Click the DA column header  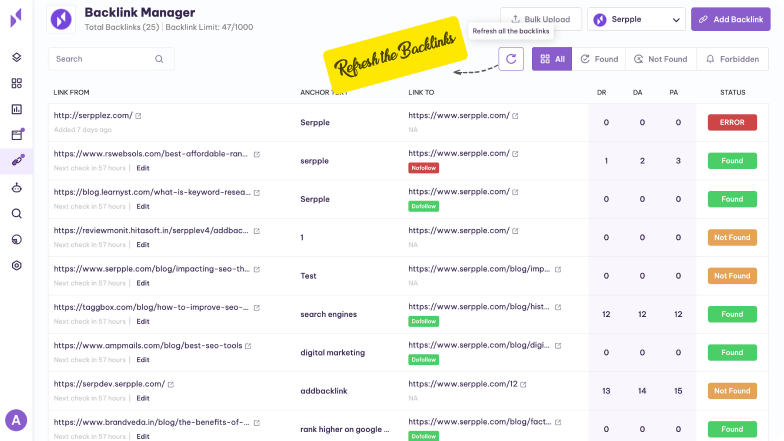coord(638,92)
